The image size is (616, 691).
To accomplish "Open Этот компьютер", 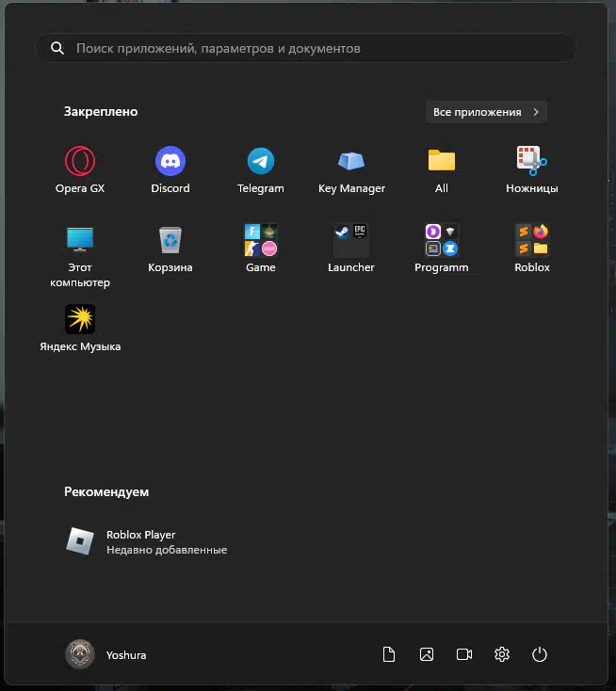I will (80, 256).
